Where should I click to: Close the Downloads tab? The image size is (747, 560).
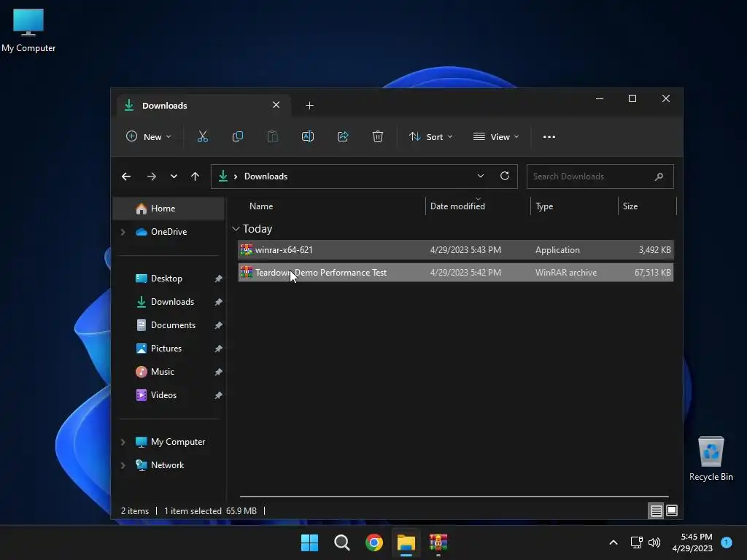click(x=276, y=105)
